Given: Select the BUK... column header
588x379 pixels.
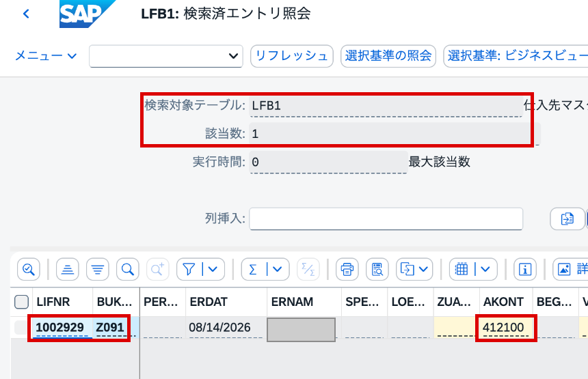Looking at the screenshot, I should click(116, 302).
